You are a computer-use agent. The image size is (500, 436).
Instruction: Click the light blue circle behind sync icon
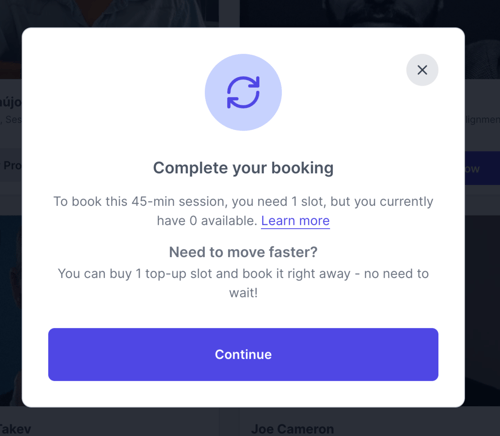[x=243, y=92]
